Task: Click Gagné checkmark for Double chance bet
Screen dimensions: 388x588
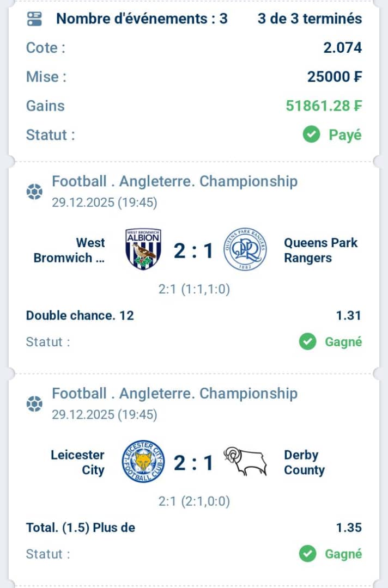Action: coord(308,342)
